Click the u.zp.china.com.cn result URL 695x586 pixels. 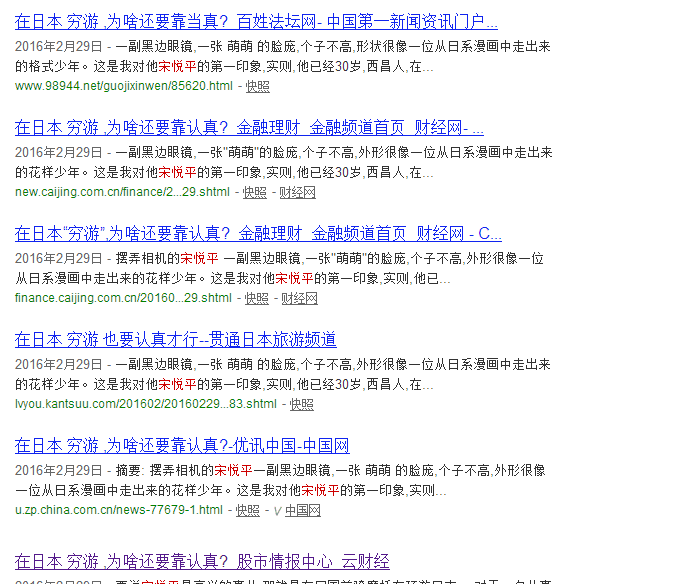click(x=119, y=510)
